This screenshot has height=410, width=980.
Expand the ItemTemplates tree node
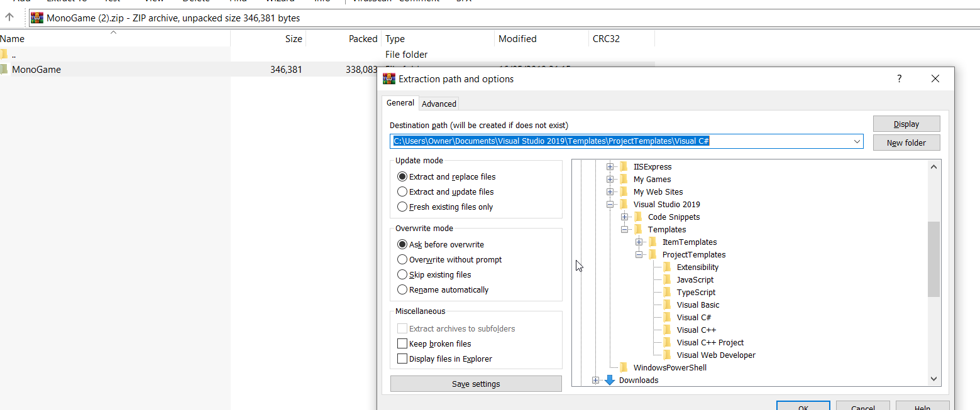coord(639,242)
